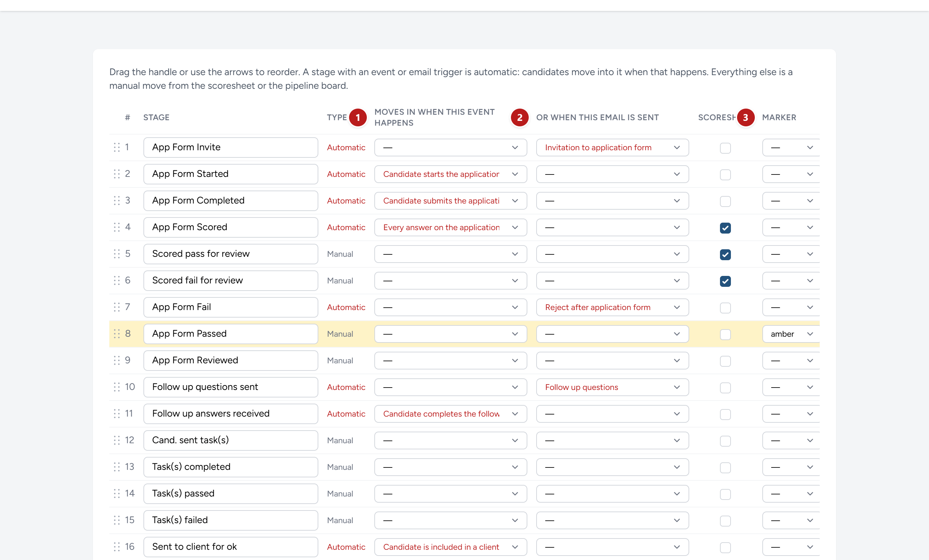Uncheck scoresheet box for App Form Scored
This screenshot has height=560, width=929.
[x=725, y=228]
